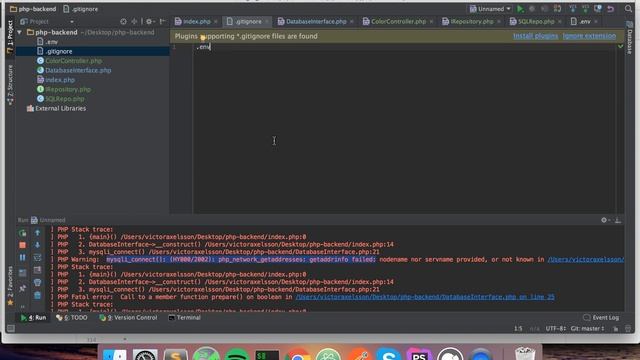Click the down arrow in Run panel
This screenshot has width=640, height=360.
pos(37,245)
